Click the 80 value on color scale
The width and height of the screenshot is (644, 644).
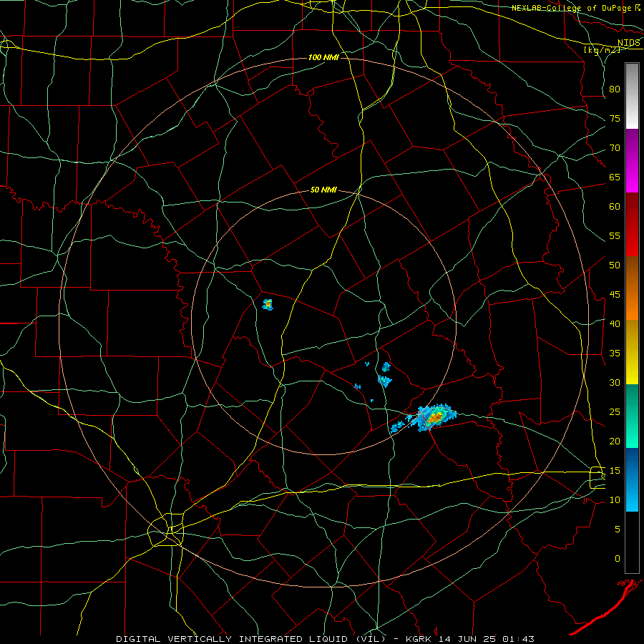point(615,89)
